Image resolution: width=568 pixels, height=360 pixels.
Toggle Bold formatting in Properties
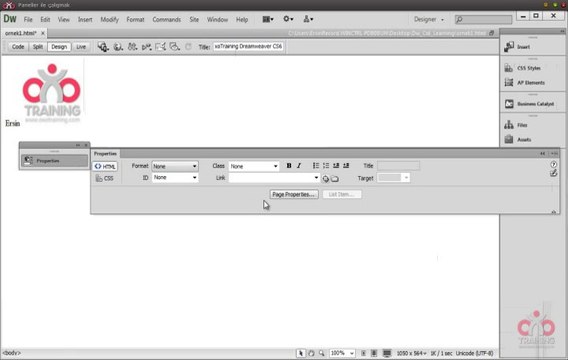click(289, 166)
